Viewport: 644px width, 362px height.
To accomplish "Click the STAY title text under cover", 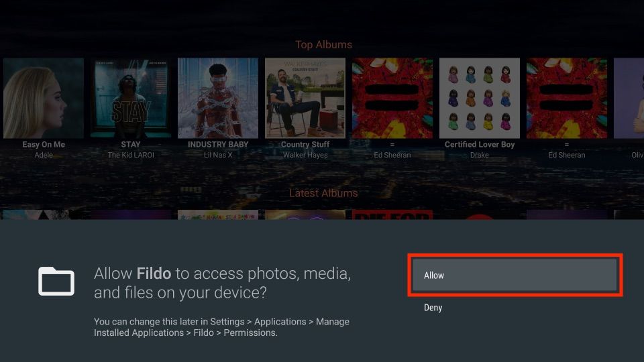I will coord(131,145).
